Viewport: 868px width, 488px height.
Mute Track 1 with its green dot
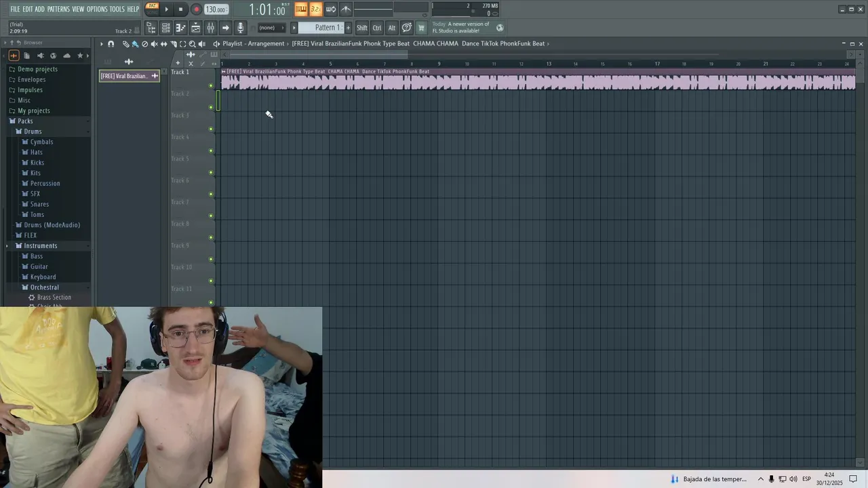211,85
